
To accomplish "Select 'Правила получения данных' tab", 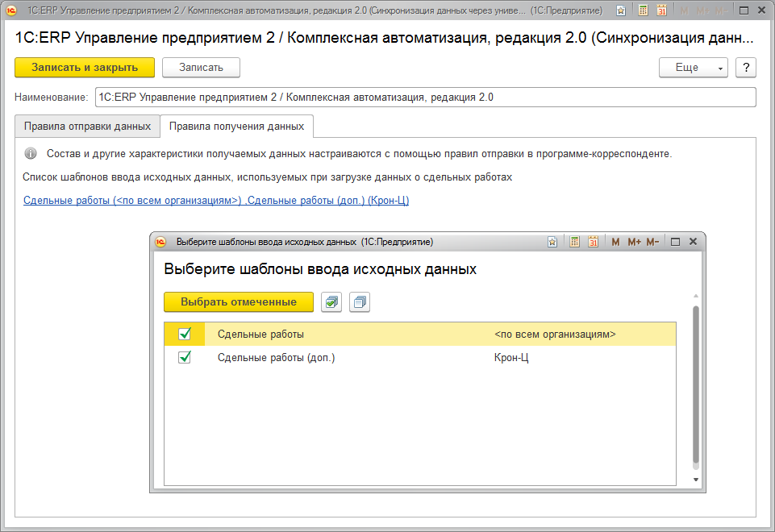I will point(236,127).
